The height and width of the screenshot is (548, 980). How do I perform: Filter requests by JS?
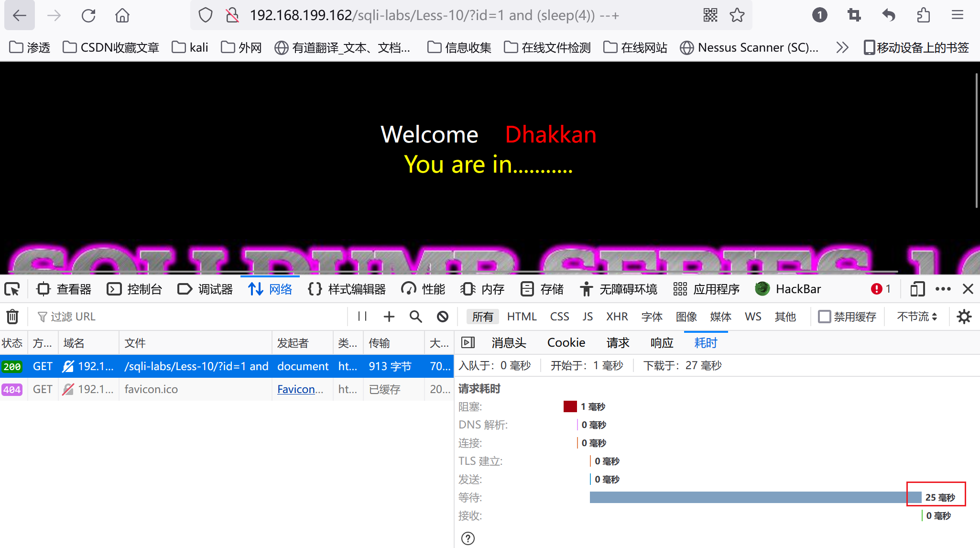pyautogui.click(x=588, y=317)
